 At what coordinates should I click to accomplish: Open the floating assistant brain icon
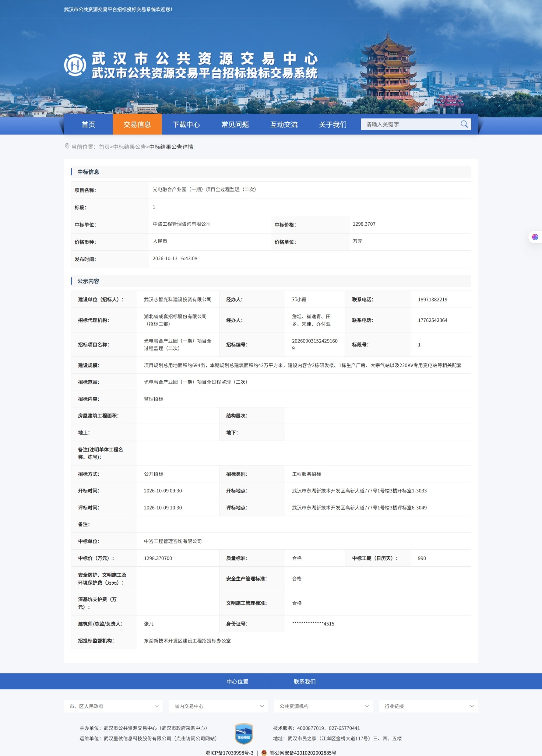[x=535, y=237]
